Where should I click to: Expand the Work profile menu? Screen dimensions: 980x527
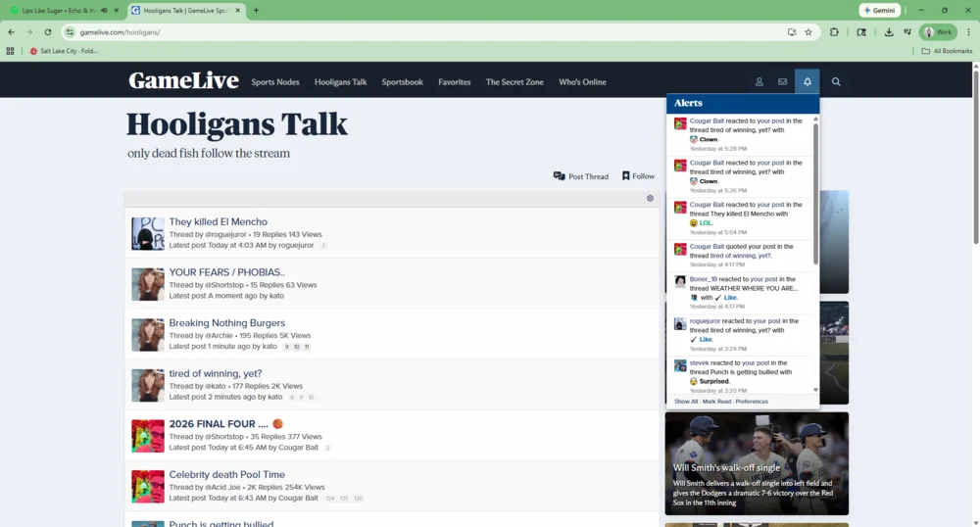point(939,32)
